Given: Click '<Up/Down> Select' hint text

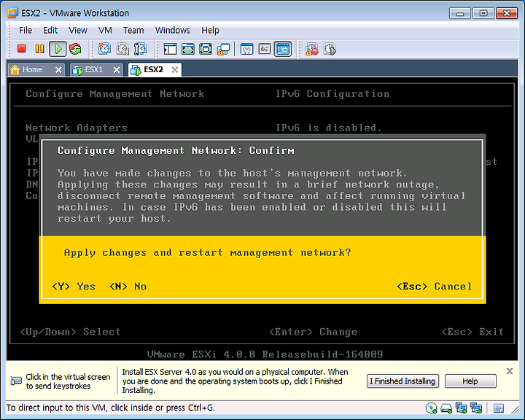Looking at the screenshot, I should [x=70, y=332].
